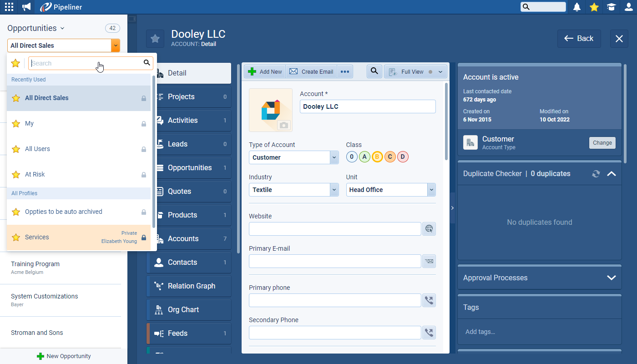Open the app grid menu icon

(x=9, y=7)
